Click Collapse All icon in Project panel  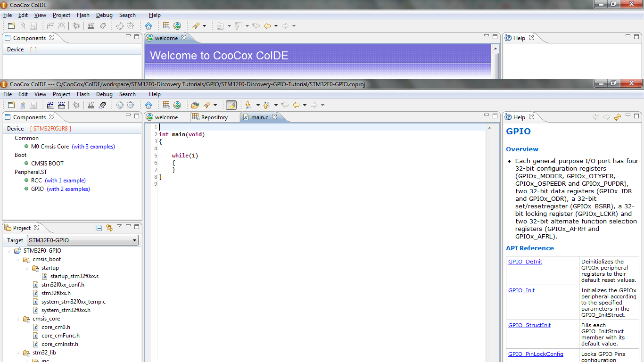point(99,228)
